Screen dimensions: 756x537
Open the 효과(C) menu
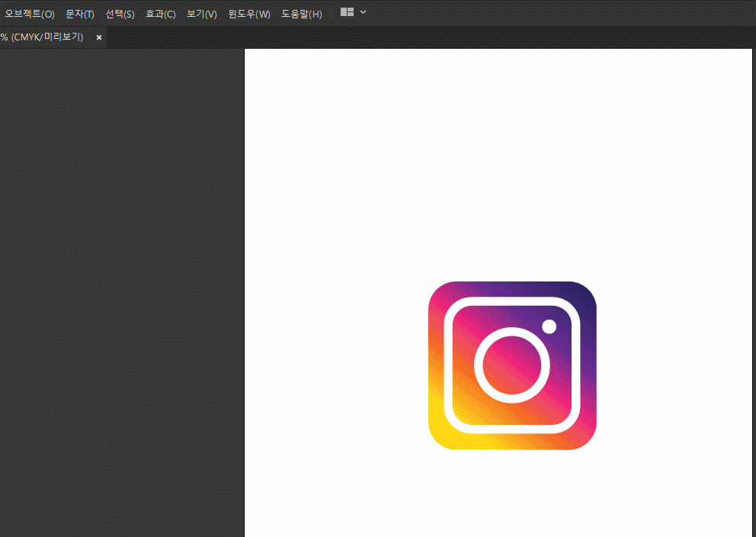(160, 14)
